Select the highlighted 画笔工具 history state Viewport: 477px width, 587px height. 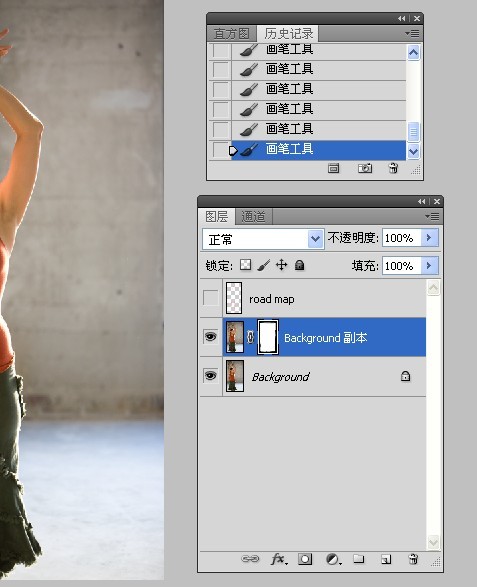318,150
